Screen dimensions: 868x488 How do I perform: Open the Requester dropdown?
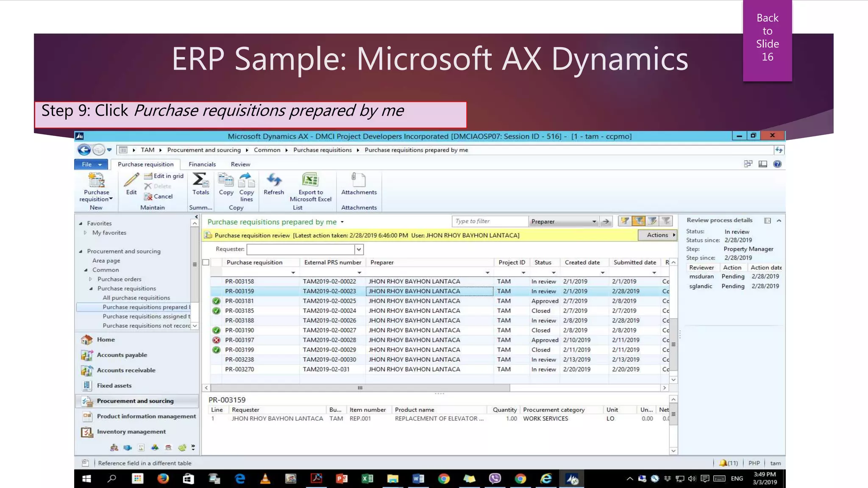pyautogui.click(x=359, y=250)
